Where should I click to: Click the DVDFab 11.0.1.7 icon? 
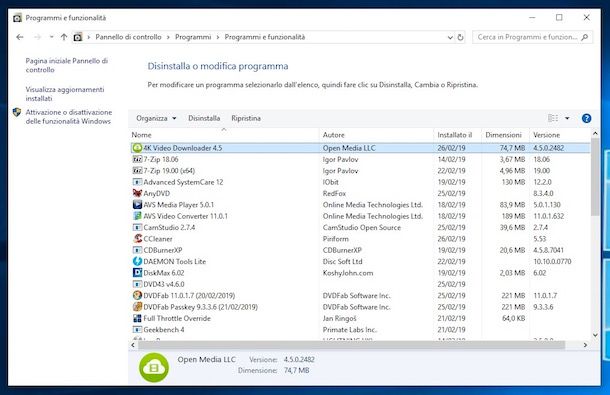pos(137,295)
